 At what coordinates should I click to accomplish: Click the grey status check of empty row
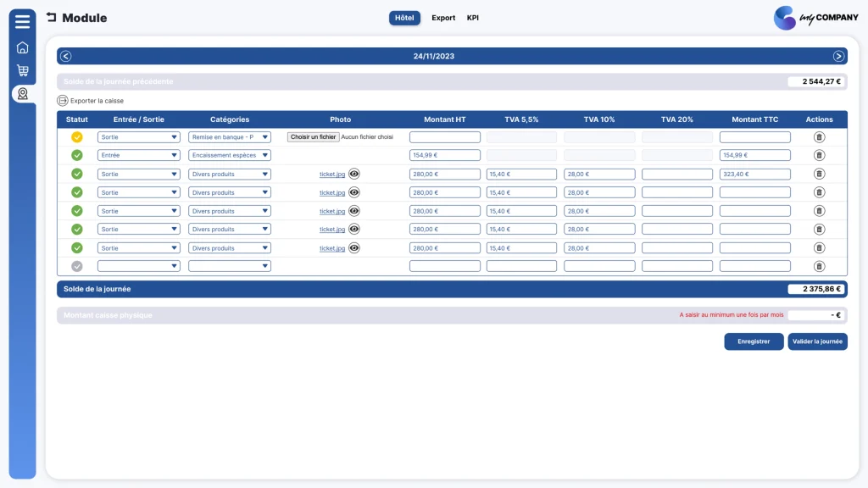[x=77, y=266]
